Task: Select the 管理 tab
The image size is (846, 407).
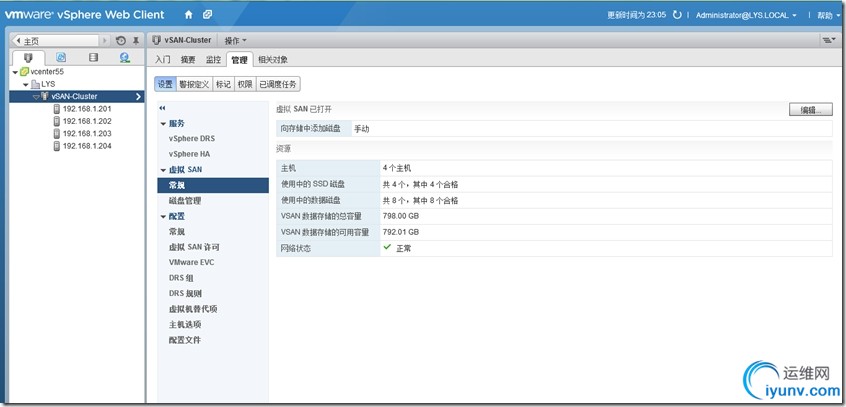Action: [240, 60]
